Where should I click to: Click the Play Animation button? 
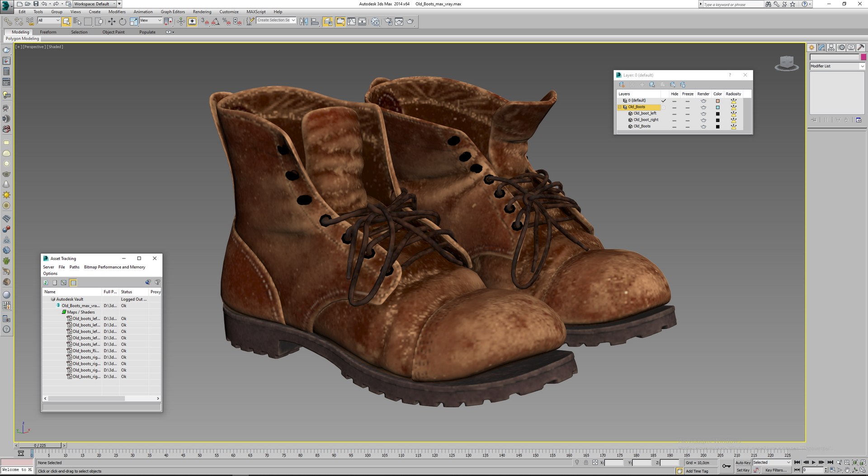pyautogui.click(x=813, y=462)
